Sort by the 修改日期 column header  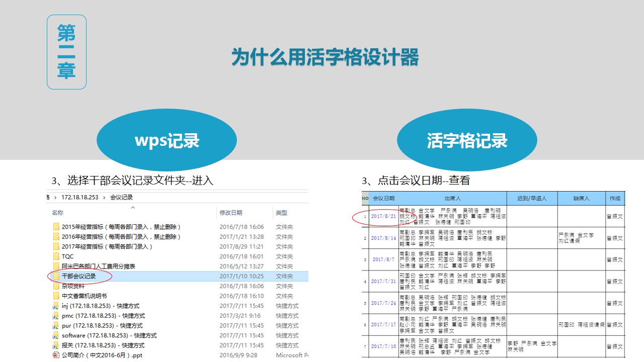tap(231, 213)
